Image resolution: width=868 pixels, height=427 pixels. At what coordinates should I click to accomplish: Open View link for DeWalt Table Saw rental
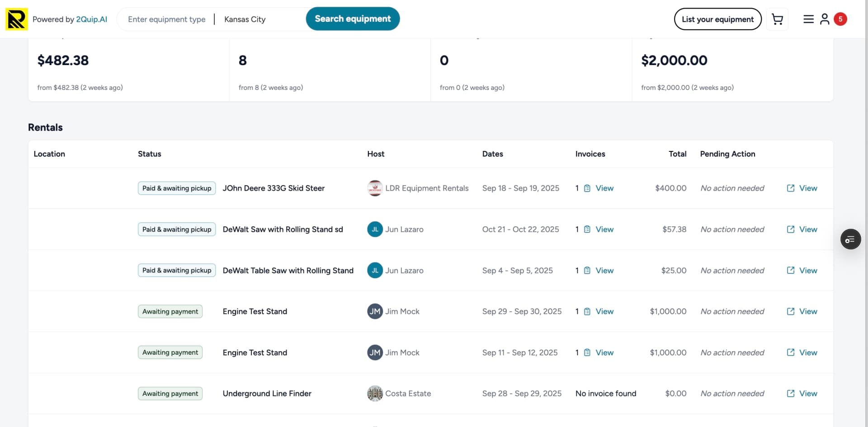tap(807, 270)
